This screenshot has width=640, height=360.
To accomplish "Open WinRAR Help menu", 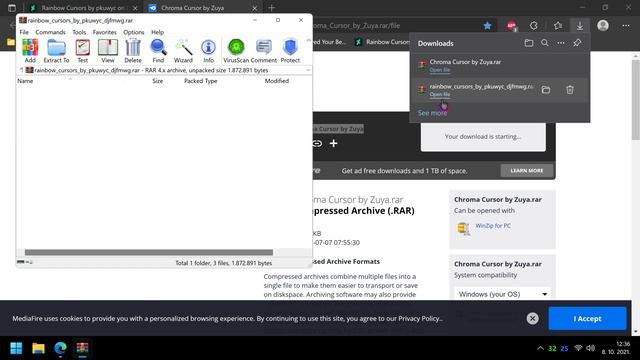I will (157, 32).
